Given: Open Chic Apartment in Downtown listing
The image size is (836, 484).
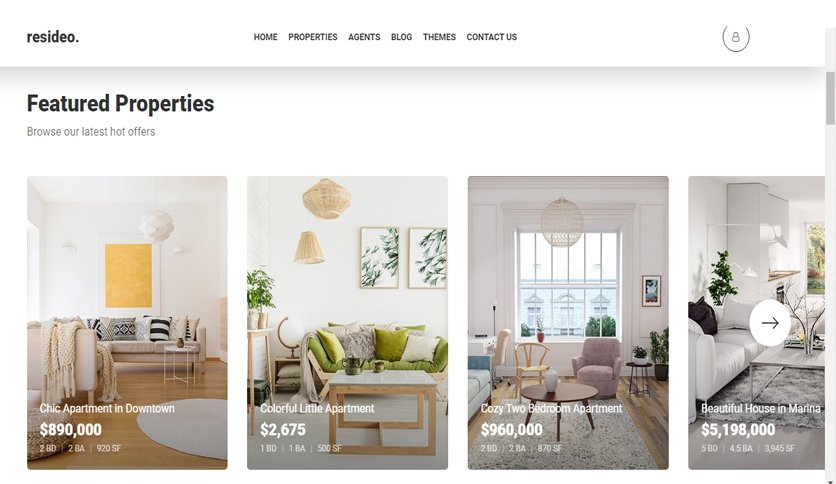Looking at the screenshot, I should [107, 408].
